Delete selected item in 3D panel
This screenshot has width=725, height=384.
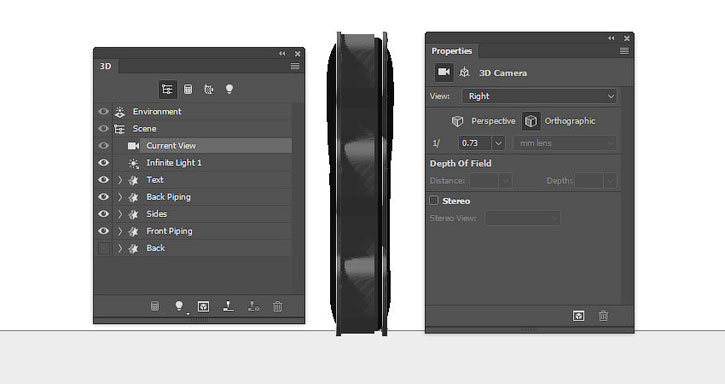click(x=277, y=306)
